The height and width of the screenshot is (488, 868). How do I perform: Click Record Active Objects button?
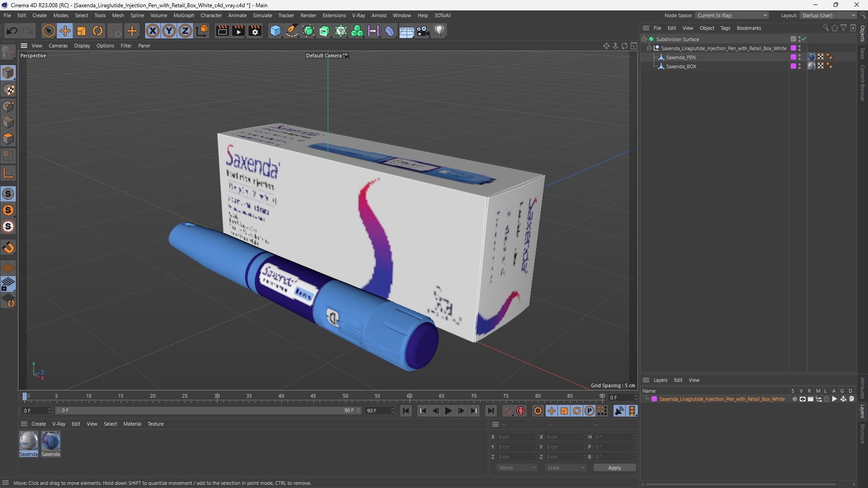[x=508, y=411]
